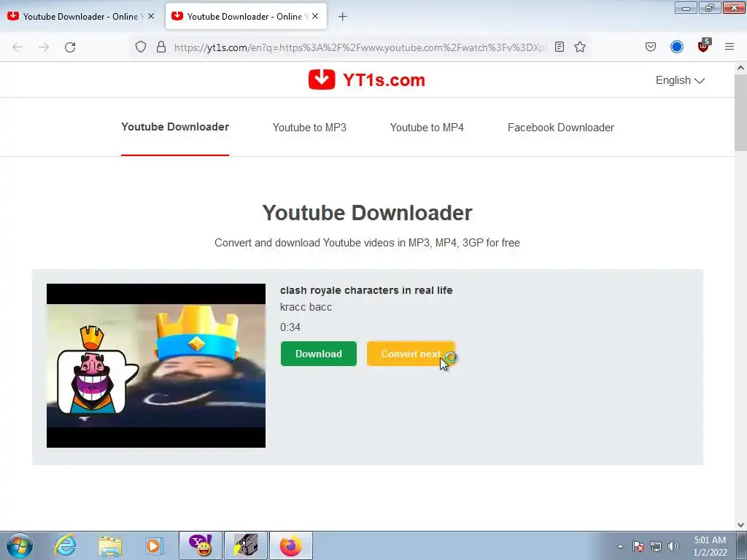Open Windows Explorer folder taskbar icon
The width and height of the screenshot is (747, 560).
[x=110, y=545]
